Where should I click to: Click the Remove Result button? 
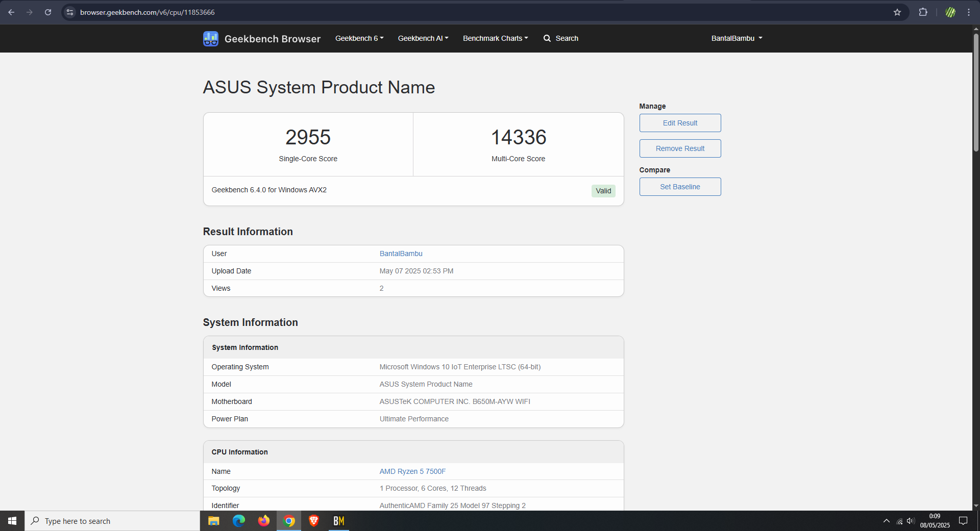[x=680, y=148]
